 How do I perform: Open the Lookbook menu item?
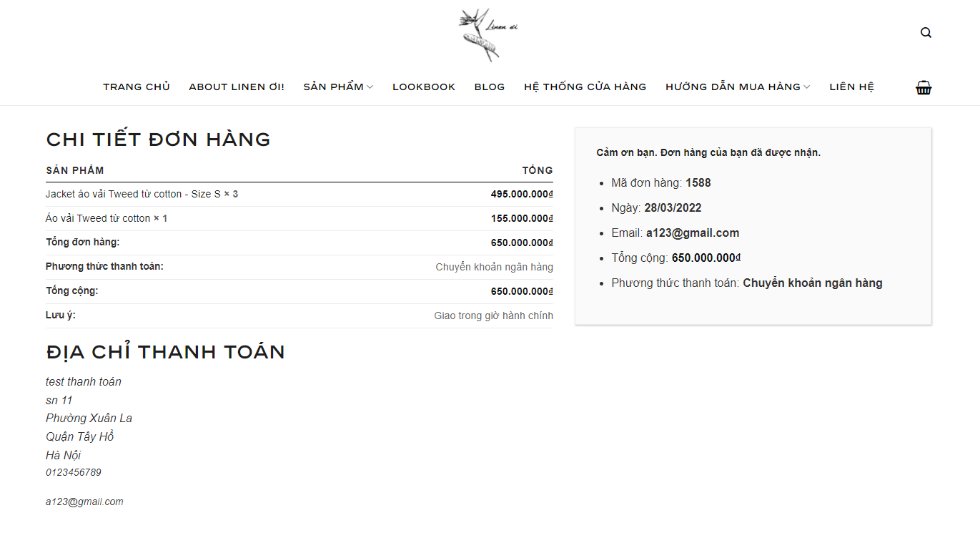[424, 87]
